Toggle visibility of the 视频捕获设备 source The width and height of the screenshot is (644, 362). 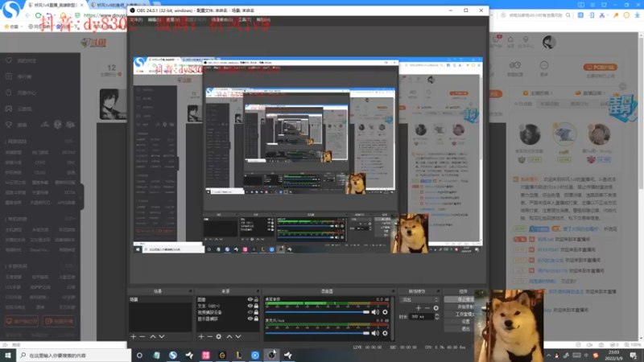tap(250, 312)
